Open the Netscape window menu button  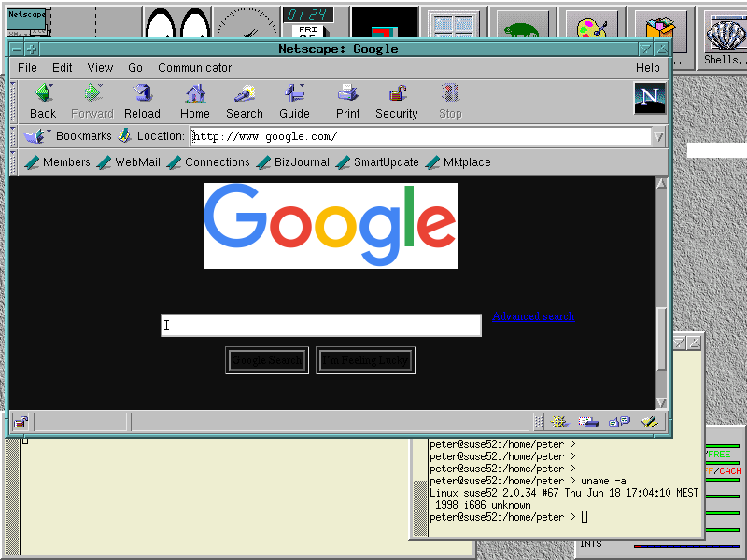point(16,49)
